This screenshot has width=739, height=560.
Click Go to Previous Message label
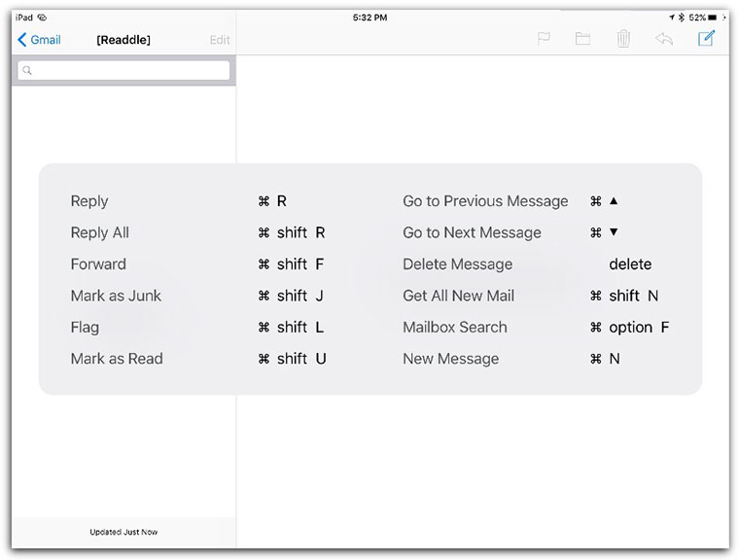coord(485,201)
